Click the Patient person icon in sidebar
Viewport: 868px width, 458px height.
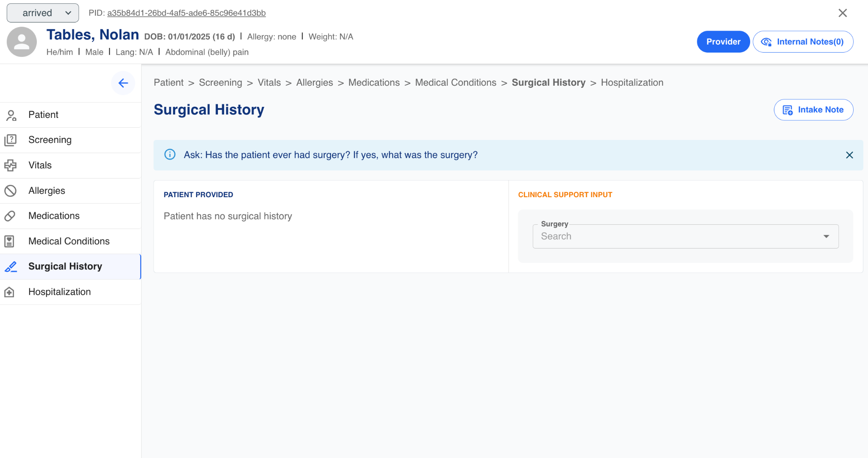click(x=11, y=115)
